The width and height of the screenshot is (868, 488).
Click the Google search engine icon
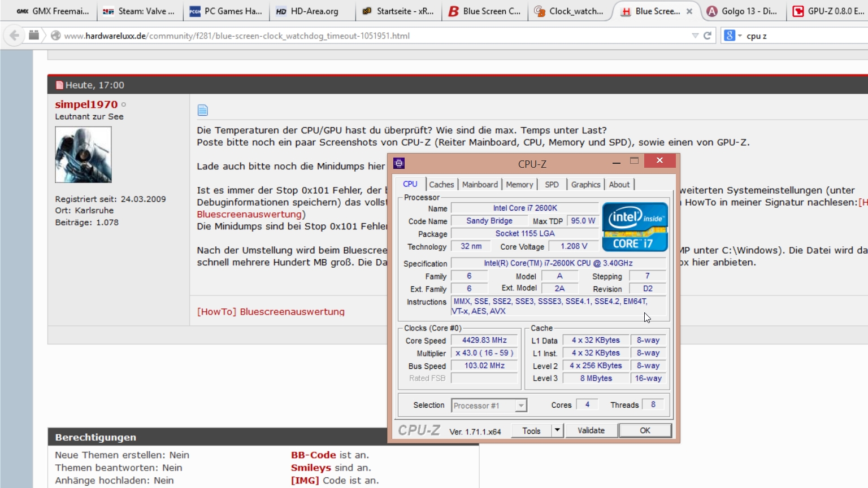coord(730,36)
